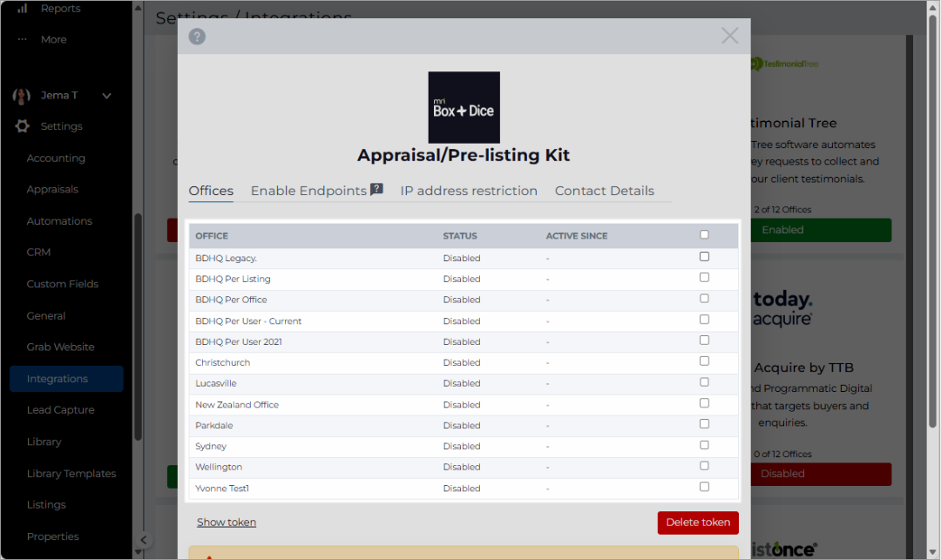The height and width of the screenshot is (560, 941).
Task: Open Properties in the sidebar
Action: click(53, 536)
